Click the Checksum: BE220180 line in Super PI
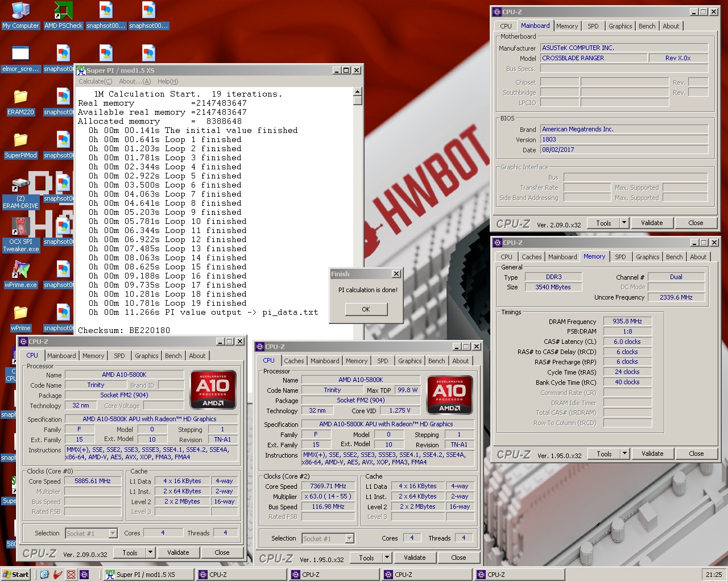Screen dimensions: 728x582 [124, 330]
